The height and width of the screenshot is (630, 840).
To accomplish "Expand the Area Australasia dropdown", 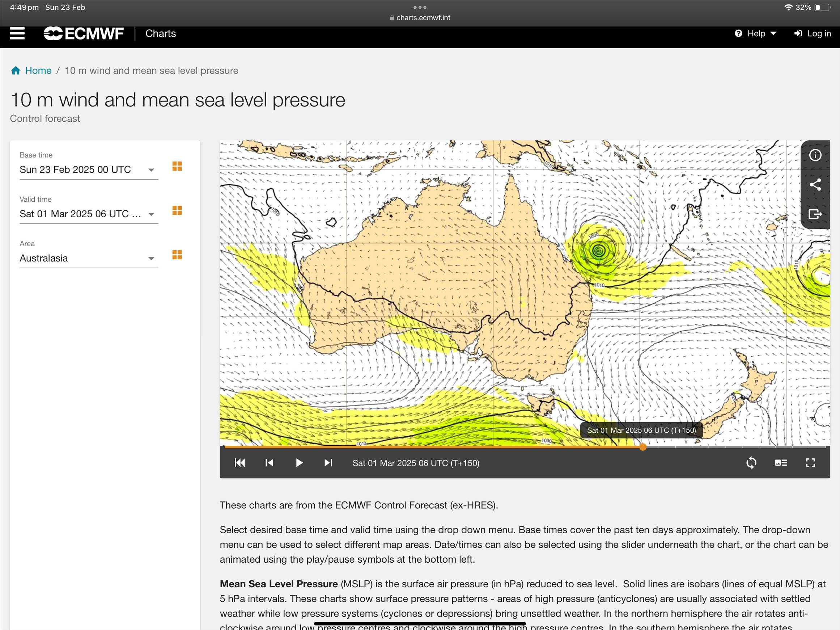I will point(151,259).
